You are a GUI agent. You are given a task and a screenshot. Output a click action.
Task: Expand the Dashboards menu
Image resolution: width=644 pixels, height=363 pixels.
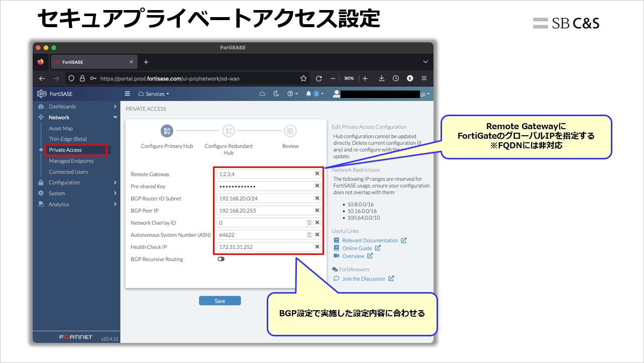tap(76, 107)
